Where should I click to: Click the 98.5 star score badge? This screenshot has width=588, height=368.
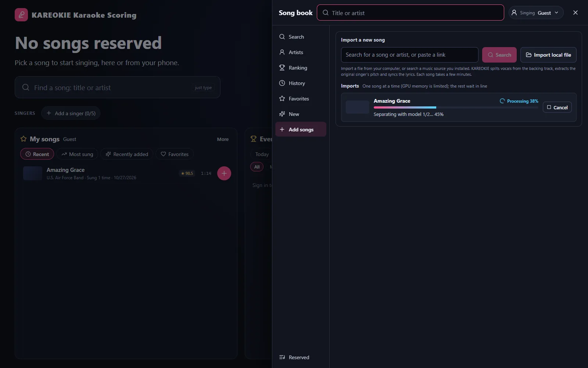point(187,173)
